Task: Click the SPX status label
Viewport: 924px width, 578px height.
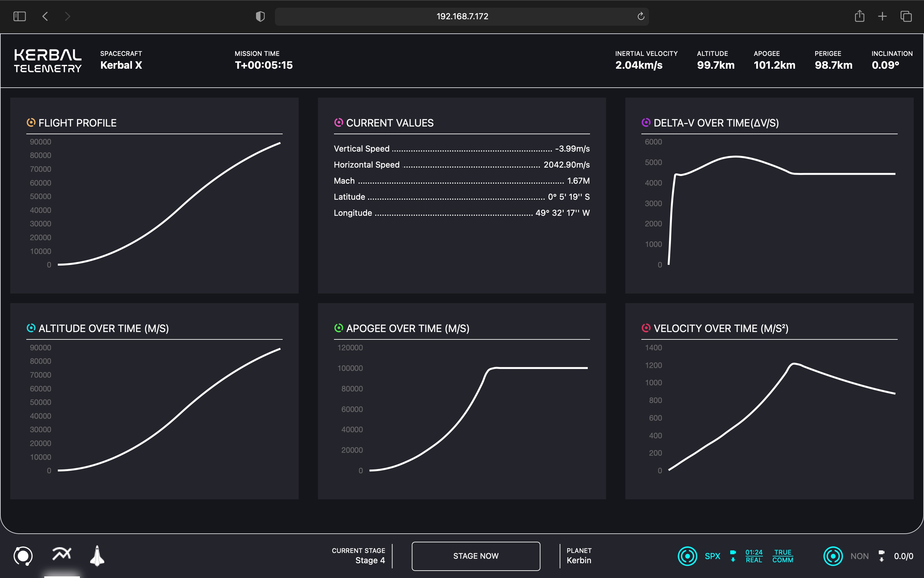Action: 713,556
